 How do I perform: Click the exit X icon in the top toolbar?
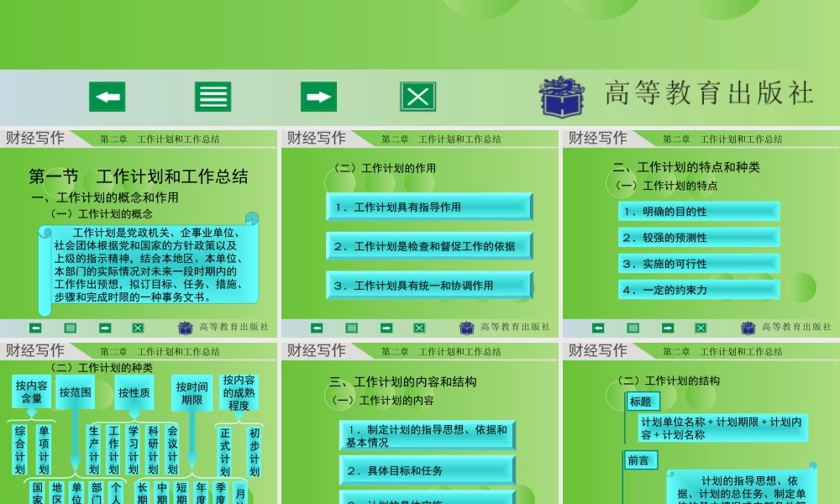(417, 97)
